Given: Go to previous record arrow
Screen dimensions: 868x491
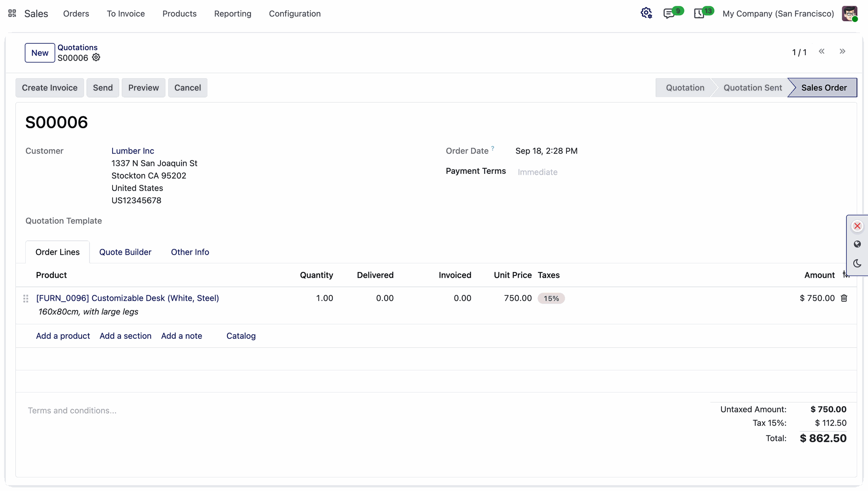Looking at the screenshot, I should 821,51.
